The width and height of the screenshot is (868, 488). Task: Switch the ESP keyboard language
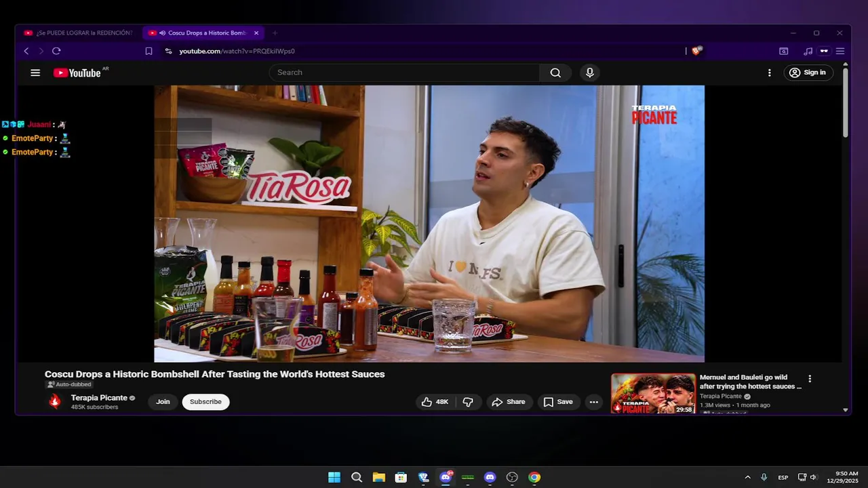click(x=783, y=477)
